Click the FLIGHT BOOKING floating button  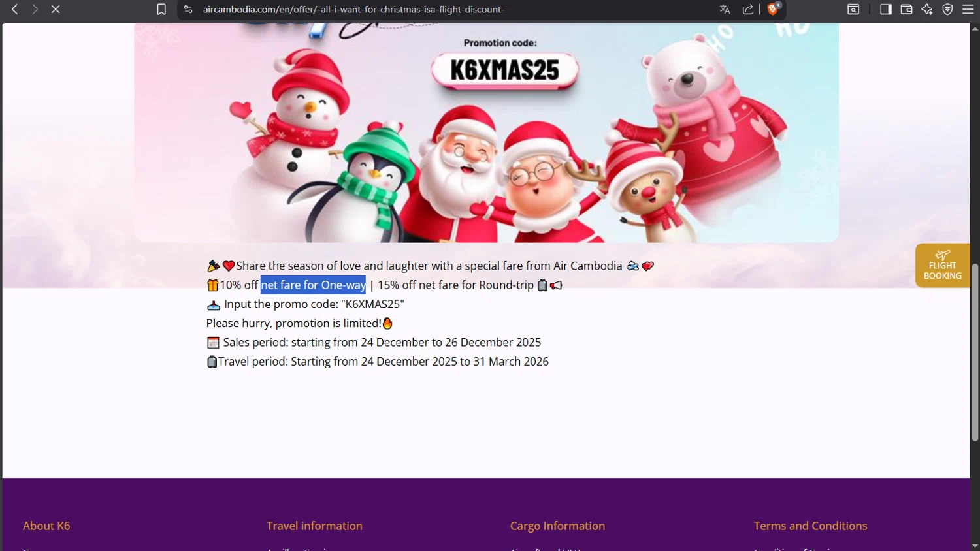tap(942, 265)
